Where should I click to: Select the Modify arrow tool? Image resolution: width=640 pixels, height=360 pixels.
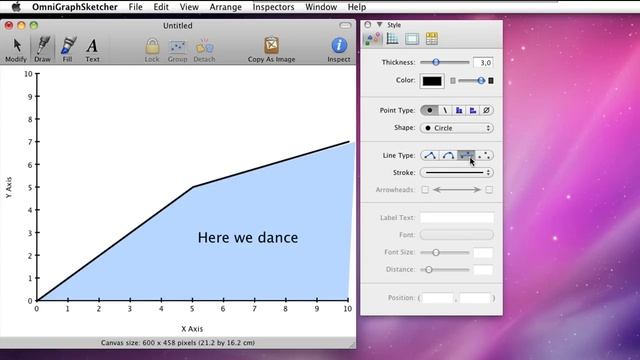pyautogui.click(x=16, y=49)
